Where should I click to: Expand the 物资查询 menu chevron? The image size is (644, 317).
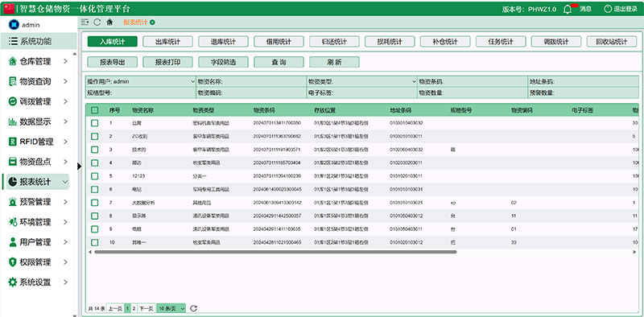point(66,82)
